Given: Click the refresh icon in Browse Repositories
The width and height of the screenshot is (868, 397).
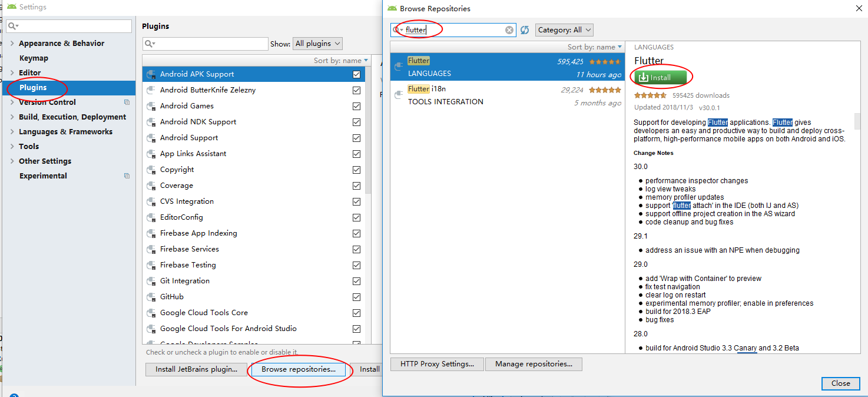Looking at the screenshot, I should click(525, 30).
